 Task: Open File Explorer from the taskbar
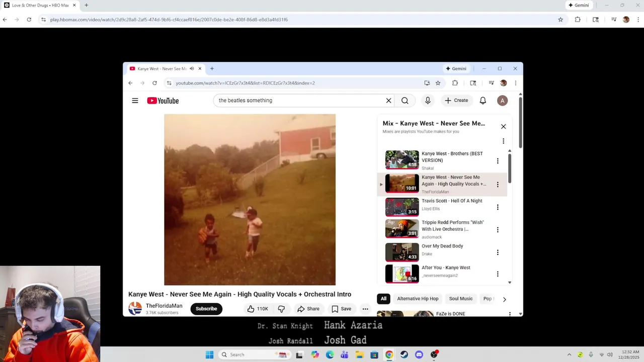click(x=359, y=354)
